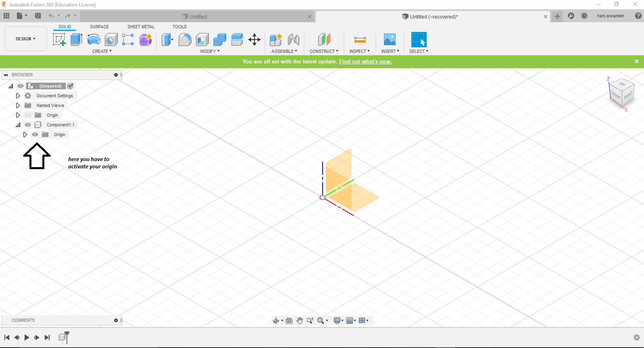
Task: Expand the Document Settings node
Action: [x=18, y=96]
